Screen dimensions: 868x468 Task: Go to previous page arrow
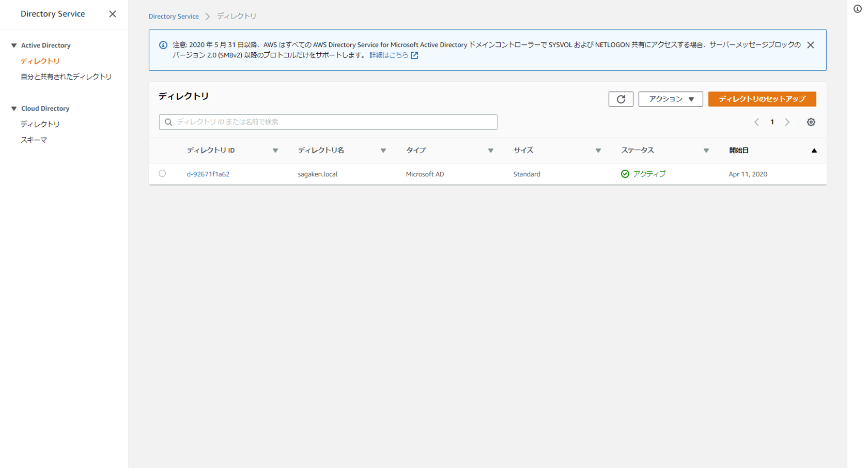point(756,122)
